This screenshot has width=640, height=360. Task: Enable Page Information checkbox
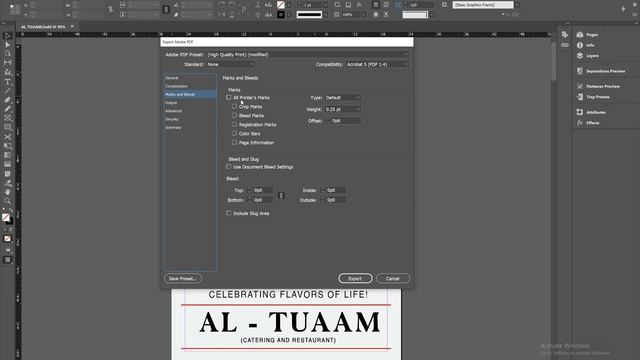point(234,142)
